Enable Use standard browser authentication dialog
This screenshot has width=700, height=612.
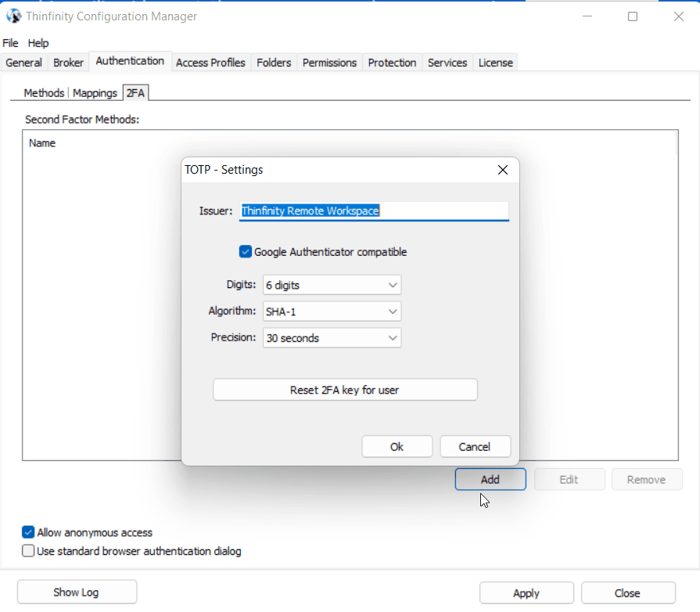click(28, 551)
